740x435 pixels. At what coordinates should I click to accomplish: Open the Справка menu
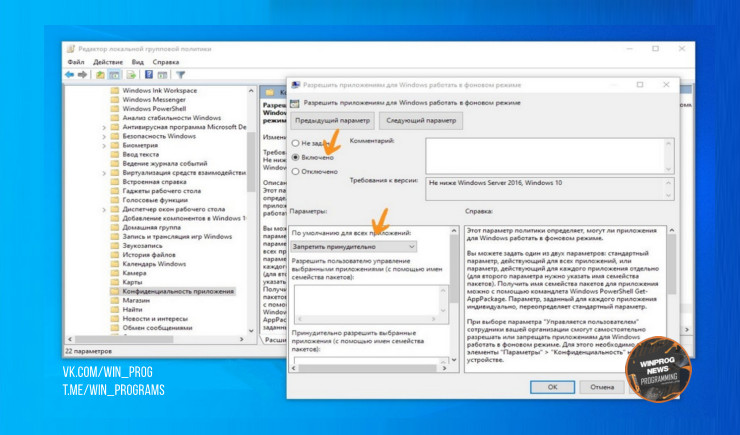tap(166, 62)
